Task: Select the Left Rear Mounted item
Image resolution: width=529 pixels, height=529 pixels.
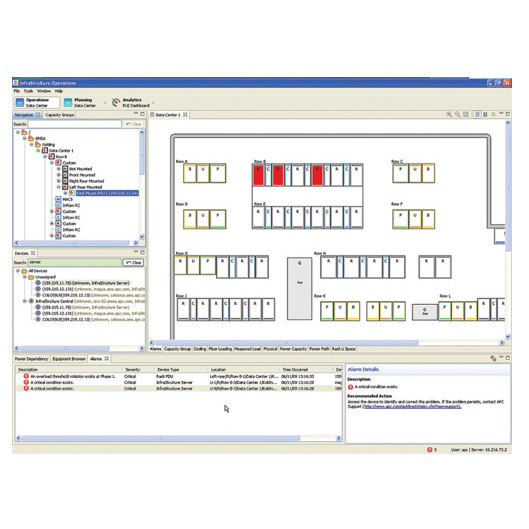Action: 86,187
